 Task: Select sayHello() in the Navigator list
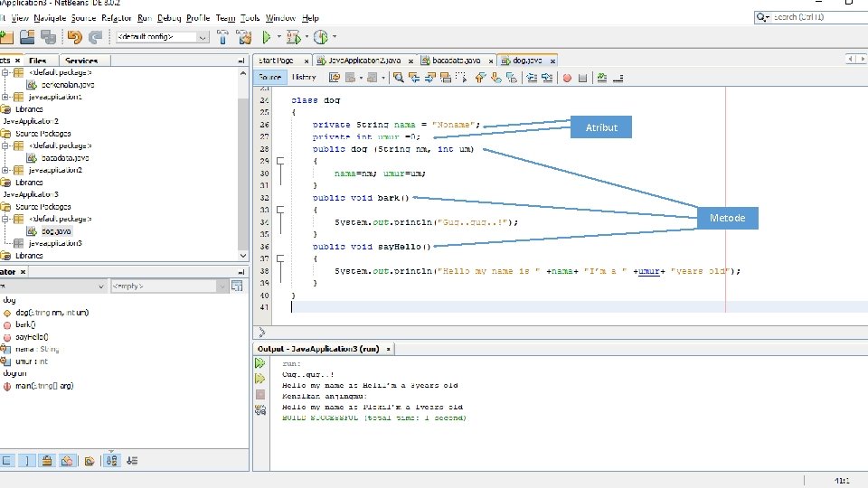point(32,337)
